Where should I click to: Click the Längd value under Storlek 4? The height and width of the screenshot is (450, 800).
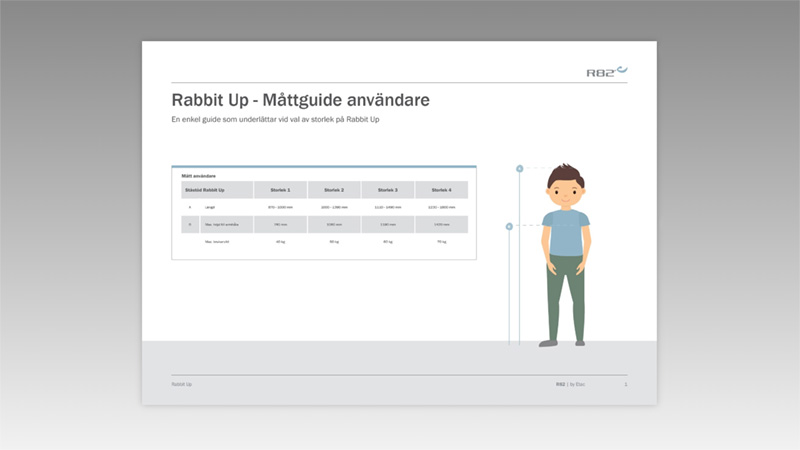pyautogui.click(x=442, y=207)
